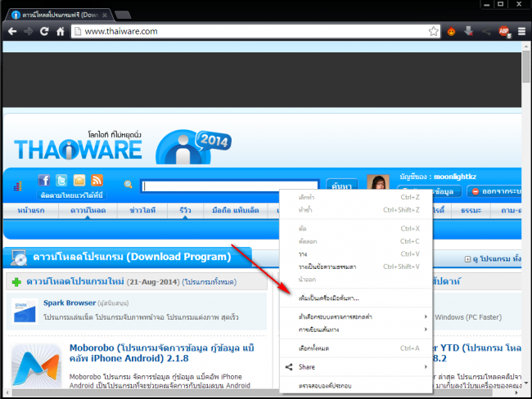Viewport: 532px width, 399px height.
Task: Open the มือถือ แท็บเล็ต navigation tab
Action: coord(235,210)
